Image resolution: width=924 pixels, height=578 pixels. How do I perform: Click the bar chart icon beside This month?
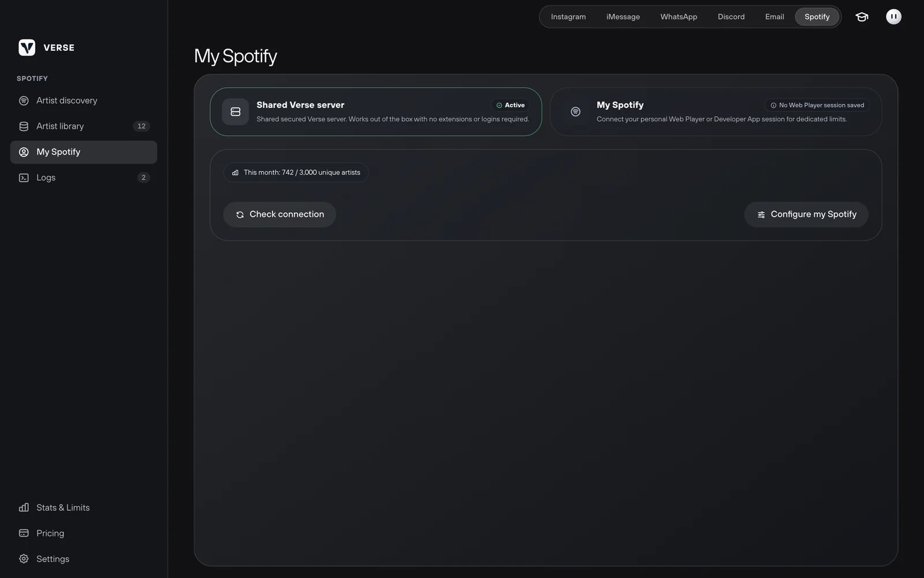(235, 172)
